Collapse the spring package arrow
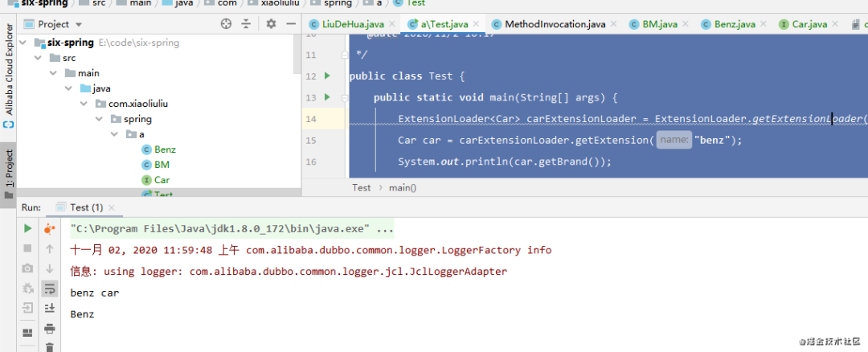Viewport: 868px width, 352px height. 99,119
